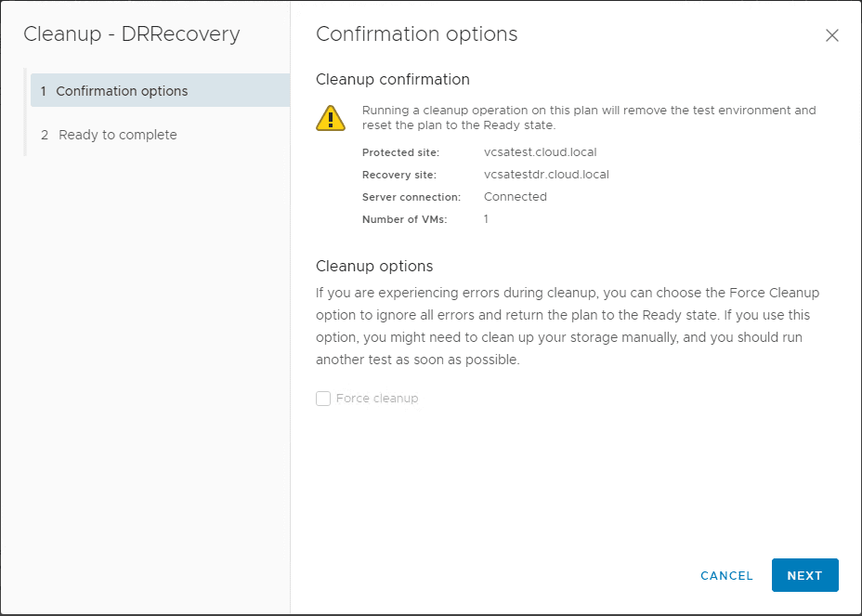Click the CANCEL button

pyautogui.click(x=726, y=575)
